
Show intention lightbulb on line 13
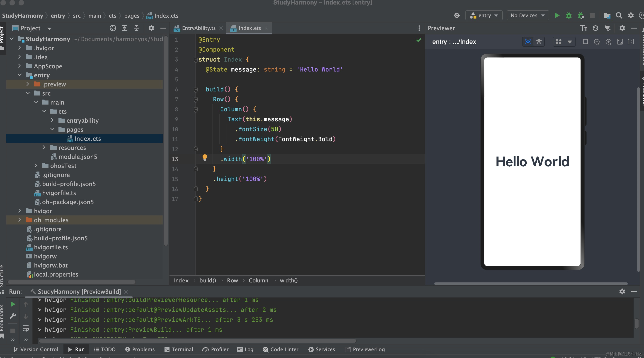205,158
